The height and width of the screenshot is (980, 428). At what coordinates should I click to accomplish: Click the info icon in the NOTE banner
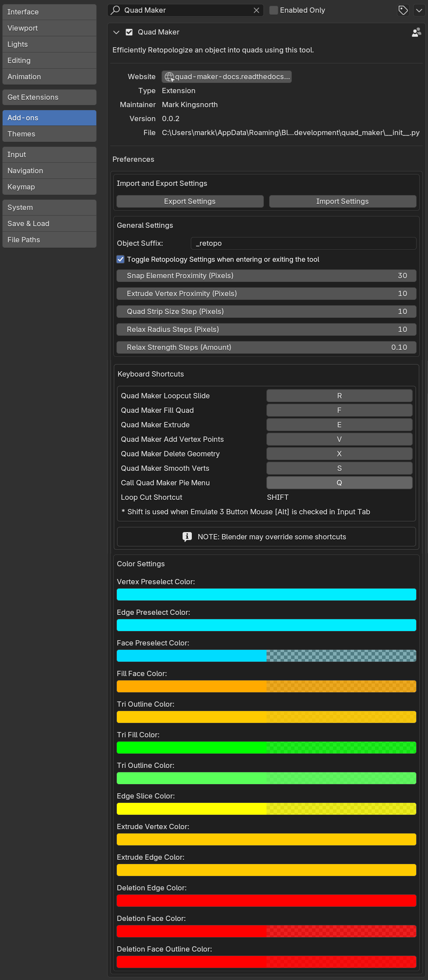187,537
